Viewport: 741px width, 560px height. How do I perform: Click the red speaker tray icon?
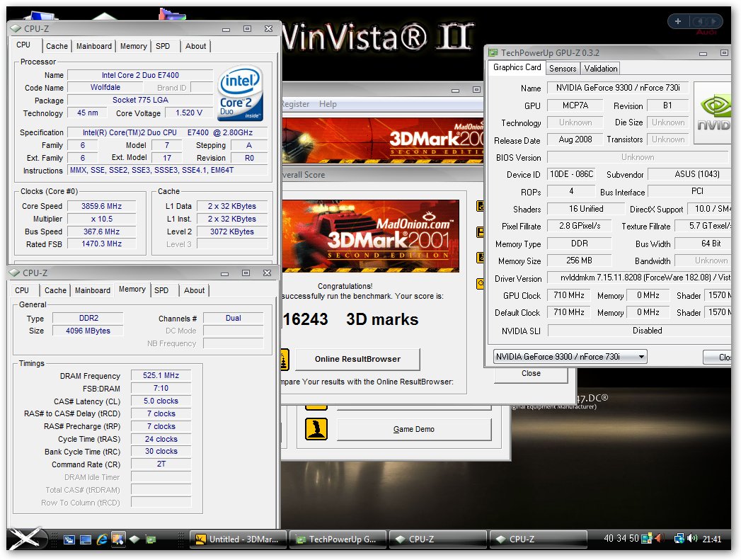[x=659, y=538]
